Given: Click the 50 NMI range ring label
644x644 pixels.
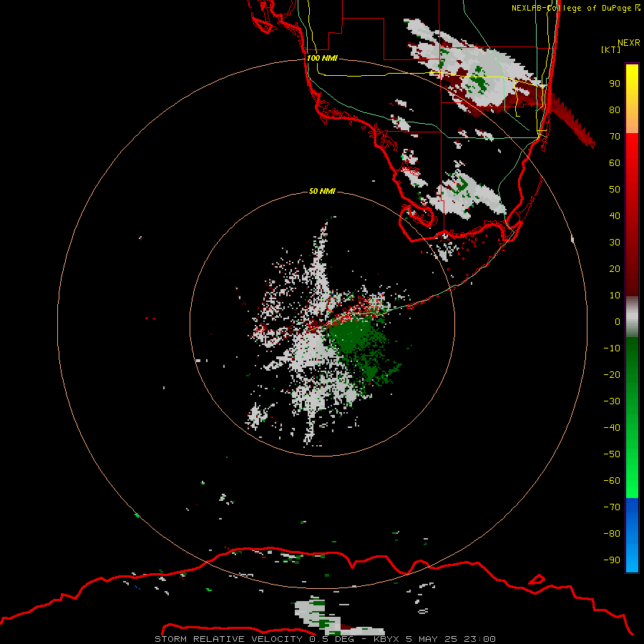Looking at the screenshot, I should coord(322,191).
